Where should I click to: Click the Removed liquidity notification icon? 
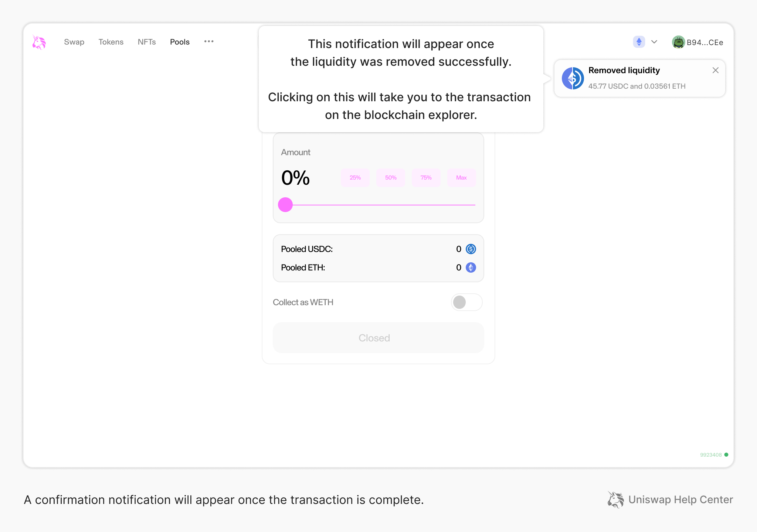572,78
